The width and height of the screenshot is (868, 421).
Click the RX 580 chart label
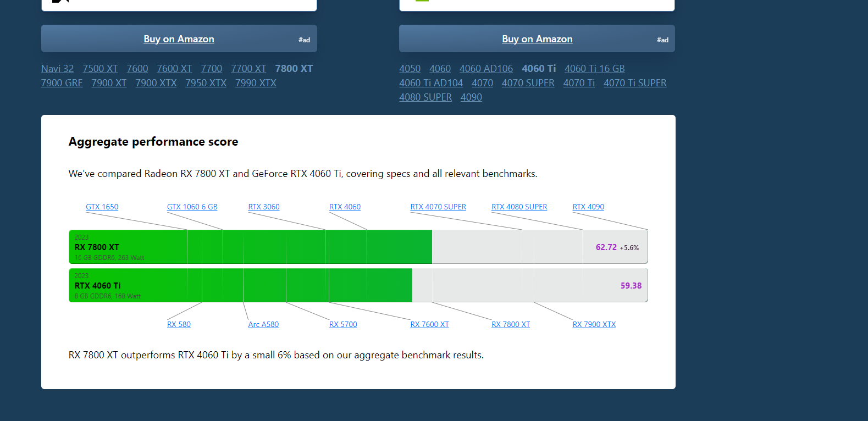coord(179,324)
